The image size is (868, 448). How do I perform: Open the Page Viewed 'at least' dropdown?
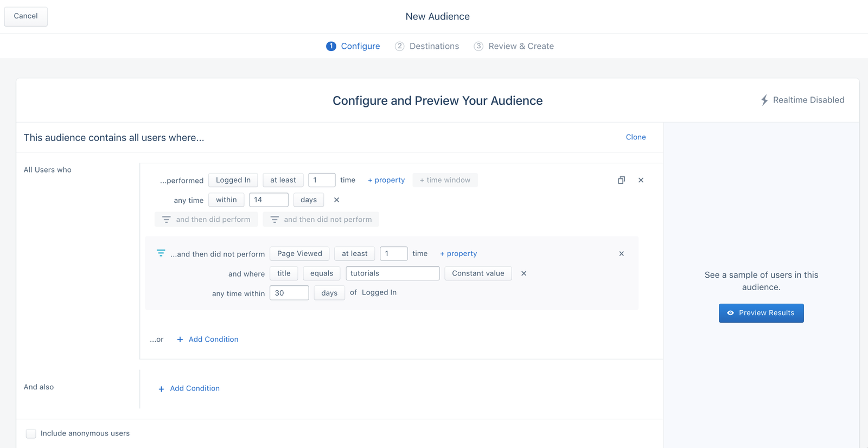(355, 254)
